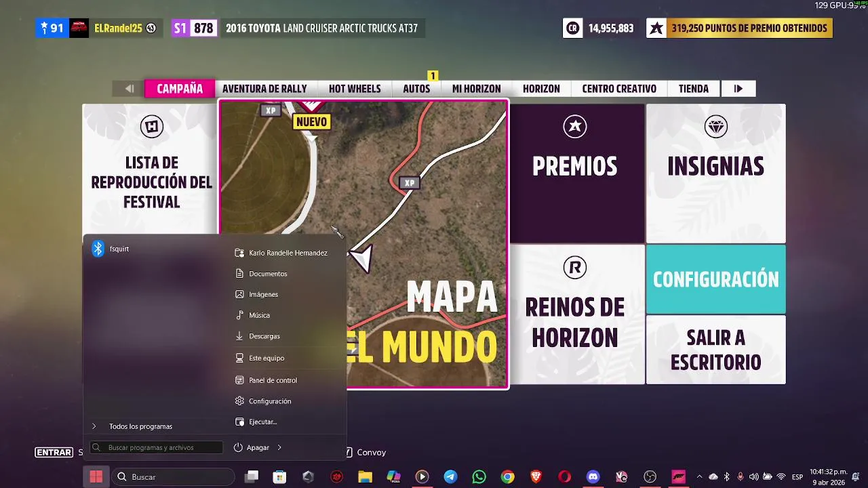This screenshot has width=868, height=488.
Task: Select Salir a Escritorio tile
Action: [x=715, y=350]
